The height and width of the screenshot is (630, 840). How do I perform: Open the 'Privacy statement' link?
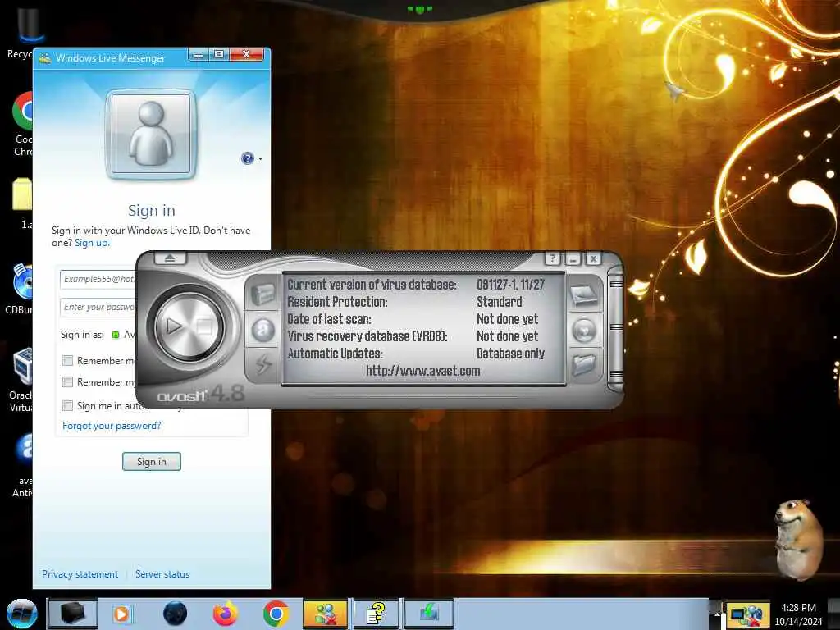[80, 573]
